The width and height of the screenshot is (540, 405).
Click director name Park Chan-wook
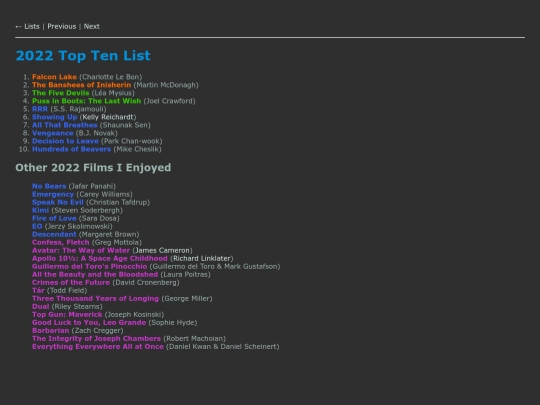click(x=132, y=141)
